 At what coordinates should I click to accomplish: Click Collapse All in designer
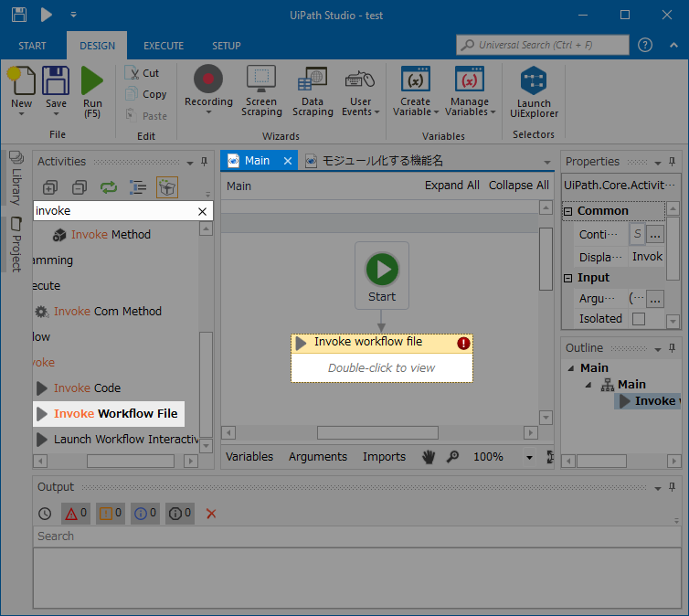(x=518, y=186)
